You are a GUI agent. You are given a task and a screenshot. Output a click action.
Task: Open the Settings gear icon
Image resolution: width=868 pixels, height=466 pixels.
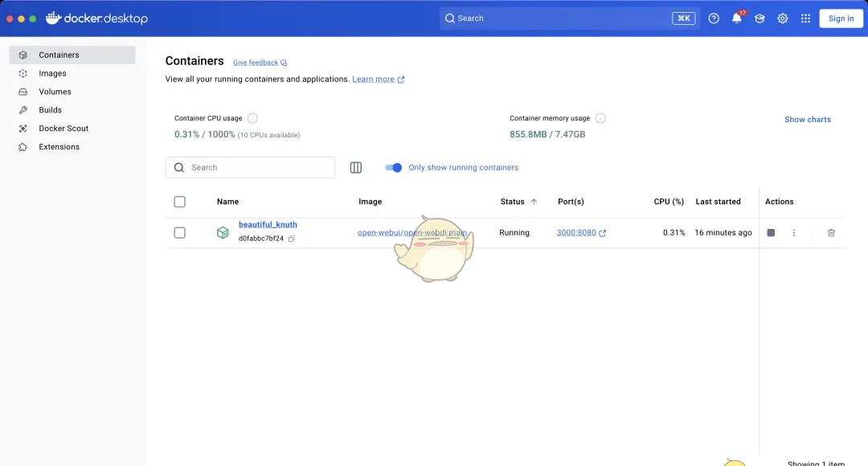tap(782, 18)
